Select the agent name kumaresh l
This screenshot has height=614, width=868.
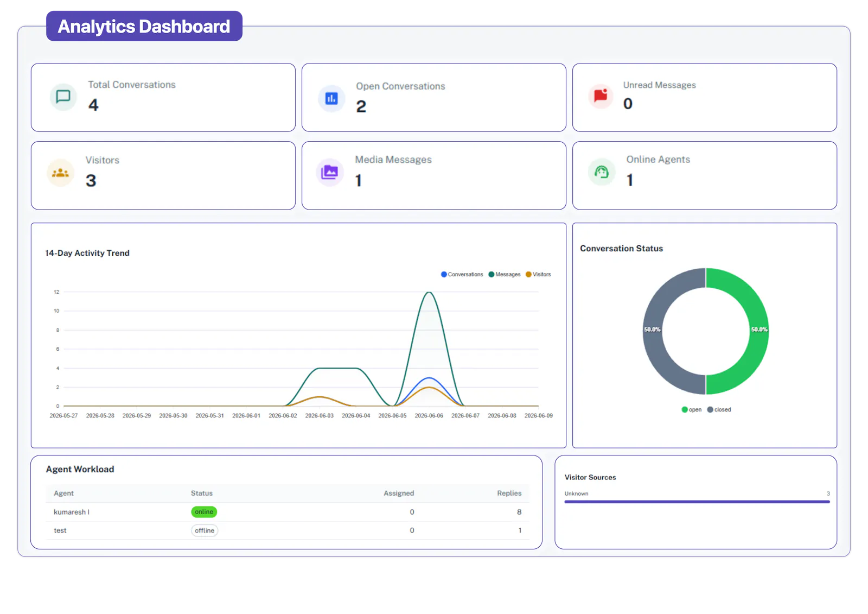click(x=72, y=512)
